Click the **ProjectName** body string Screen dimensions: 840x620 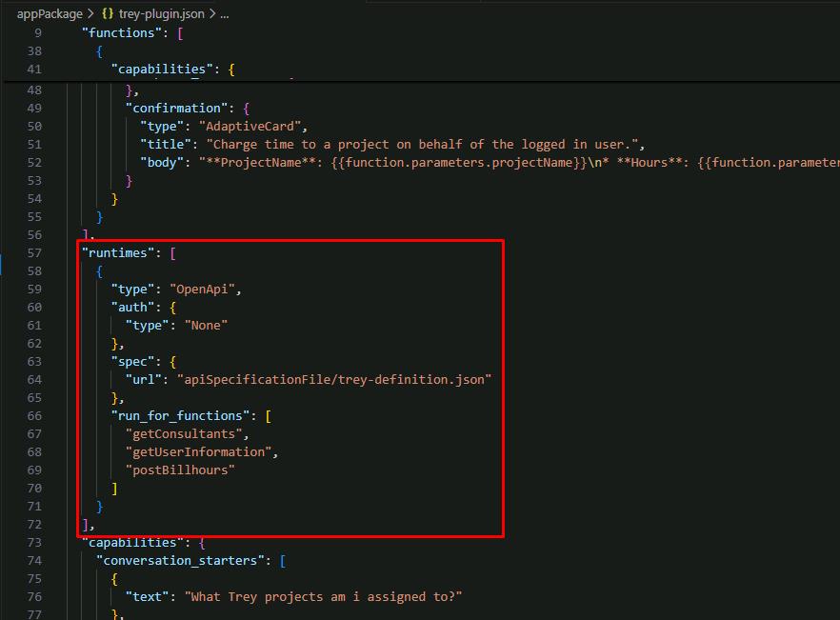(x=519, y=162)
